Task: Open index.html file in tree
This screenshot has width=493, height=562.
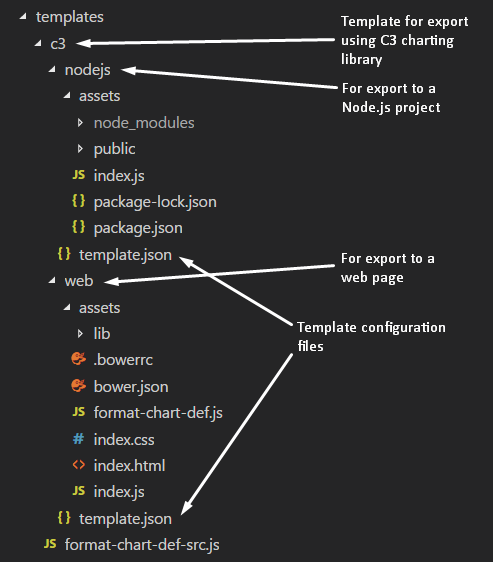Action: [x=129, y=466]
